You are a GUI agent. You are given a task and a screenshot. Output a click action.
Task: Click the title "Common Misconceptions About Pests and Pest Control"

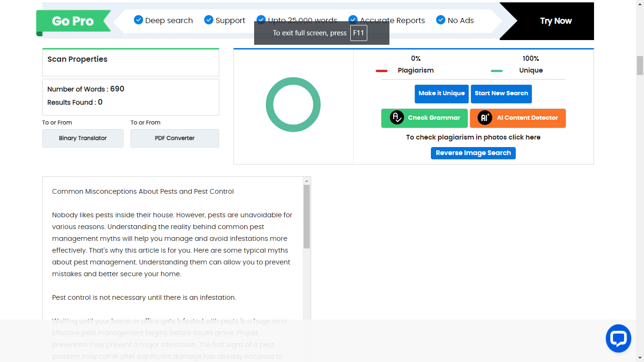click(143, 191)
